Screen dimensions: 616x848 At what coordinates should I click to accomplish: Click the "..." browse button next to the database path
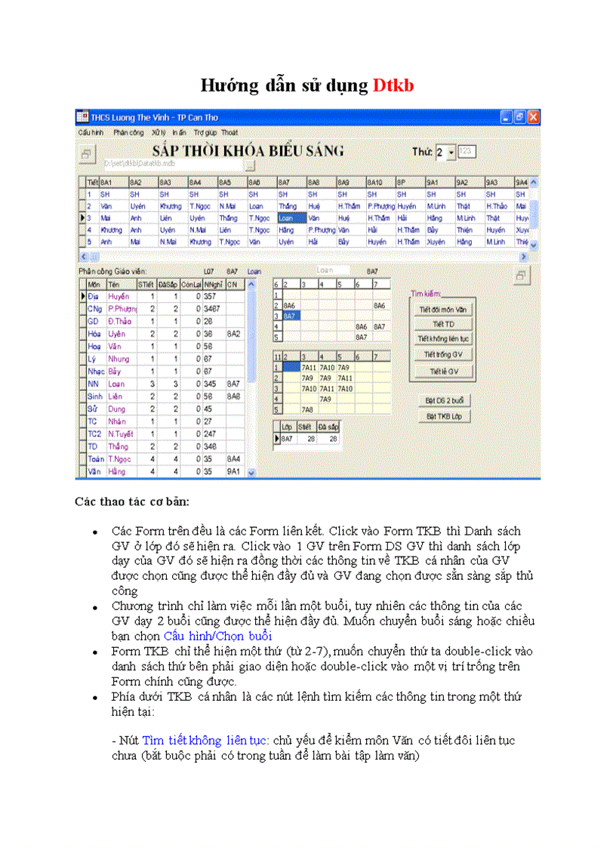tap(250, 164)
